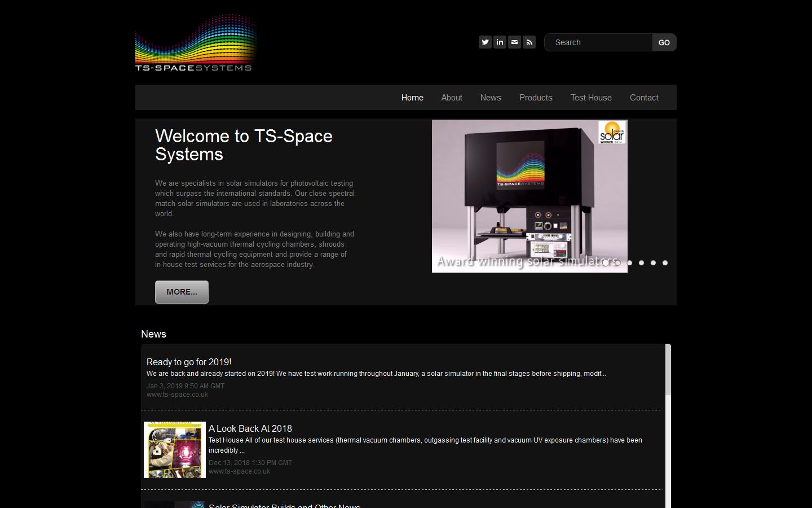Switch to the Contact page
This screenshot has height=508, width=812.
coord(643,97)
